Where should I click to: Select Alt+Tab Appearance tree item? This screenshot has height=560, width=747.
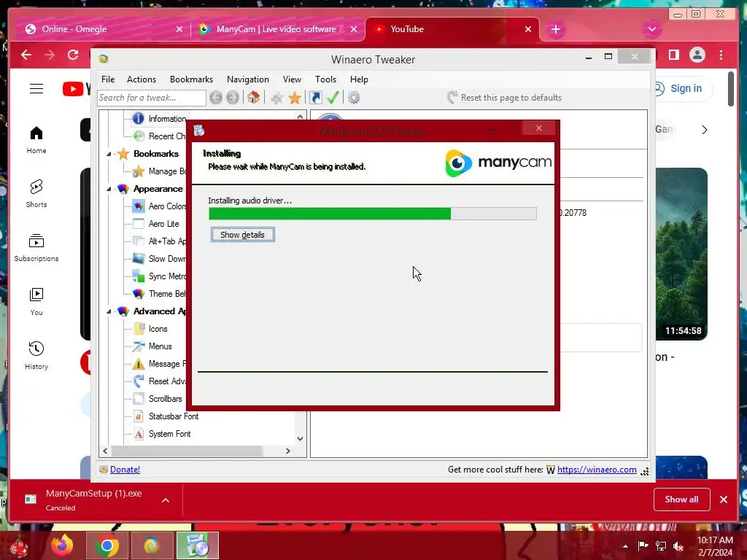point(160,241)
